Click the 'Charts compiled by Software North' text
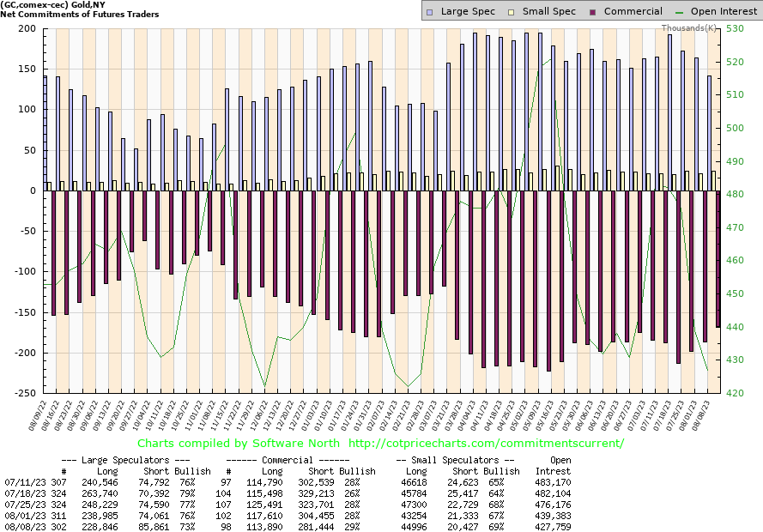 (x=237, y=444)
